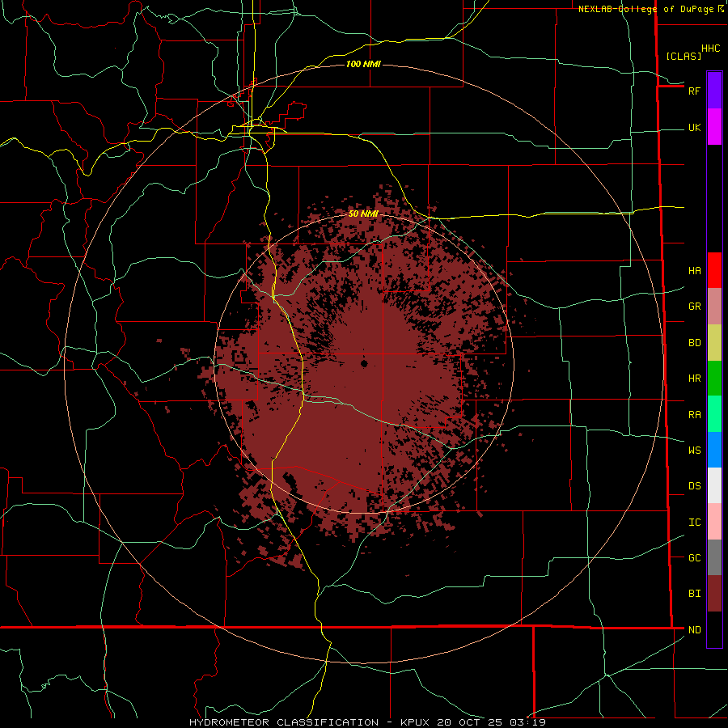
Task: Click the 50 NMI range ring label
Action: coord(363,214)
